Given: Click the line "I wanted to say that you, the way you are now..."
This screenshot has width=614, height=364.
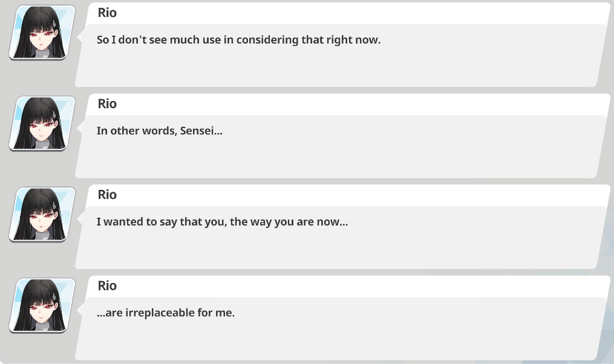Looking at the screenshot, I should [x=222, y=222].
